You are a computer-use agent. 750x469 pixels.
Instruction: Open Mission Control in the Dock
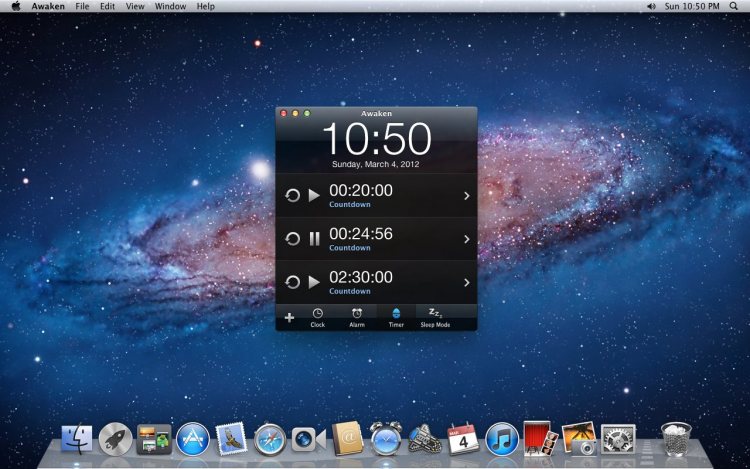pos(154,438)
